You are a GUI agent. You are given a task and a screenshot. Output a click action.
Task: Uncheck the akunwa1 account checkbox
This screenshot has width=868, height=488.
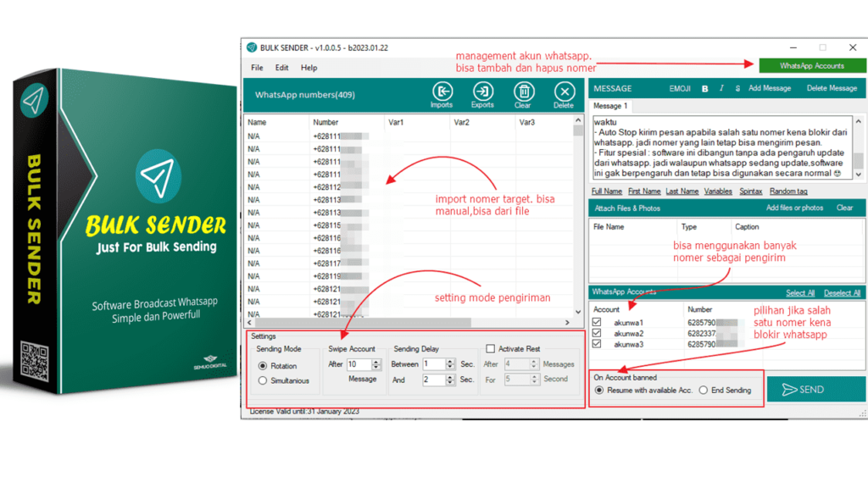pos(598,323)
